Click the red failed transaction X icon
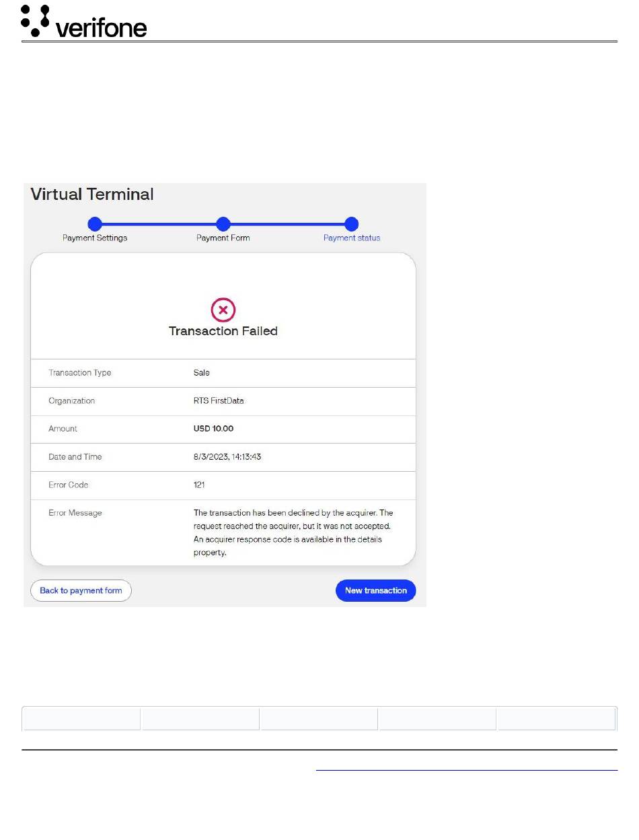 click(x=223, y=310)
